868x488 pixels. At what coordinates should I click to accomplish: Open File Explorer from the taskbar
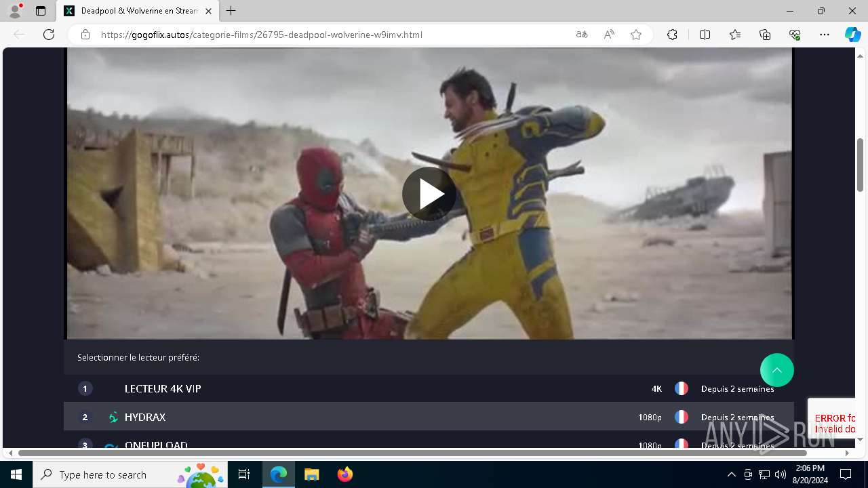click(311, 474)
